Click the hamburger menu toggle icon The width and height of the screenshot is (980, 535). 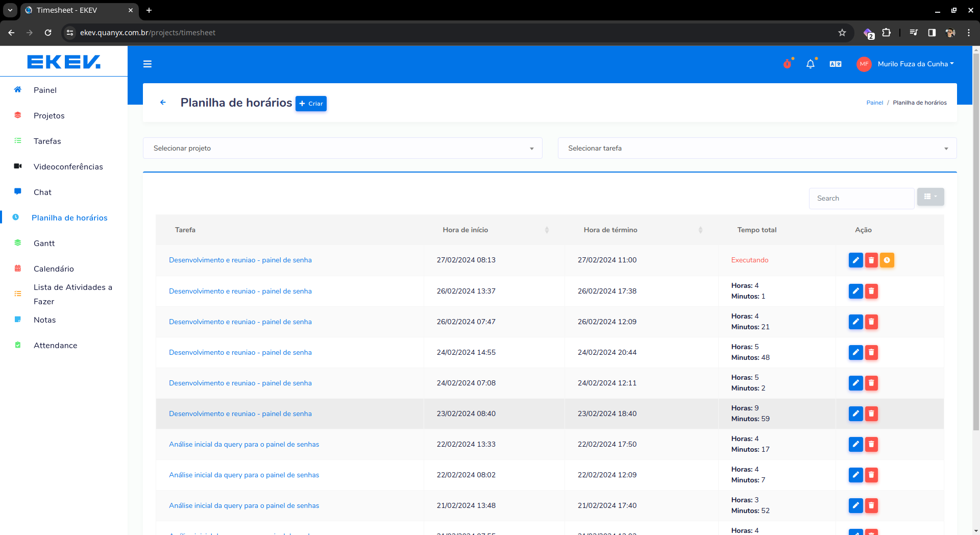point(148,64)
